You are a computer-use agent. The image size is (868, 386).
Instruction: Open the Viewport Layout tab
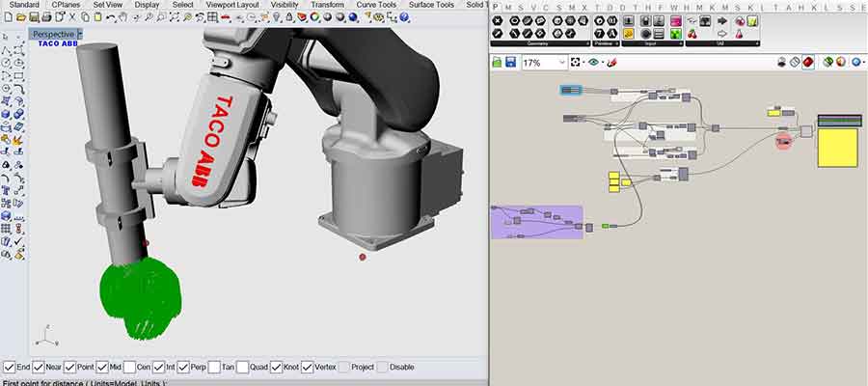pyautogui.click(x=232, y=5)
